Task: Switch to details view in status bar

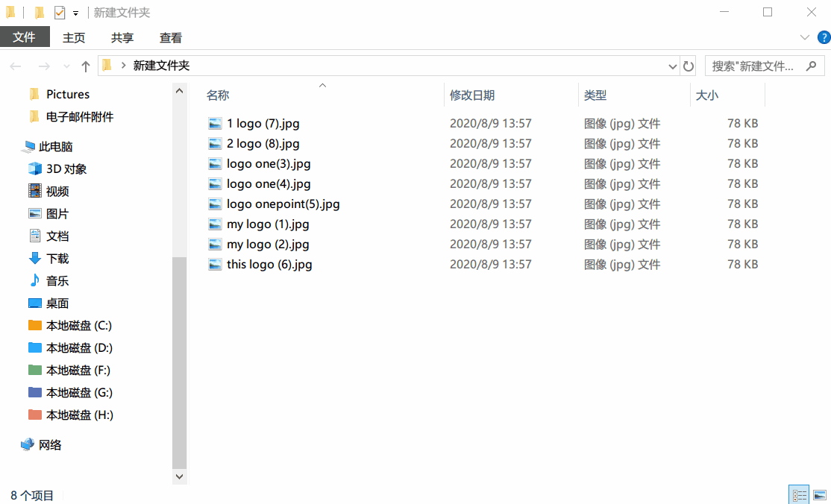Action: click(x=799, y=494)
